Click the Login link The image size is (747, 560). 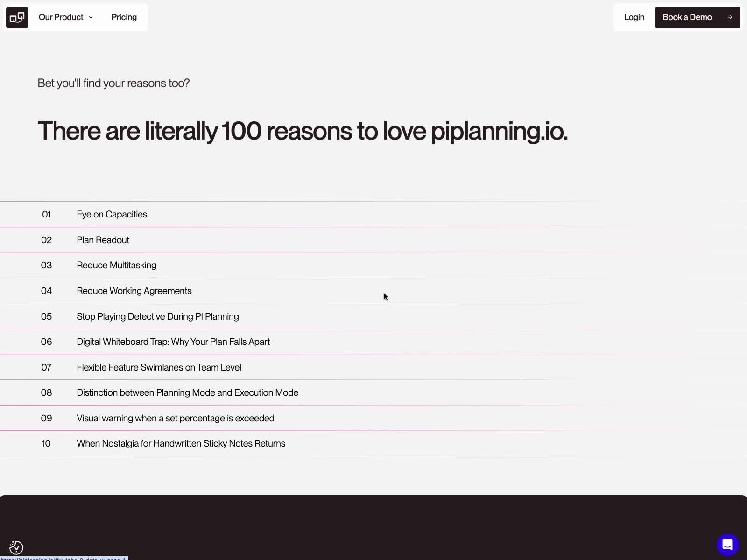click(634, 18)
